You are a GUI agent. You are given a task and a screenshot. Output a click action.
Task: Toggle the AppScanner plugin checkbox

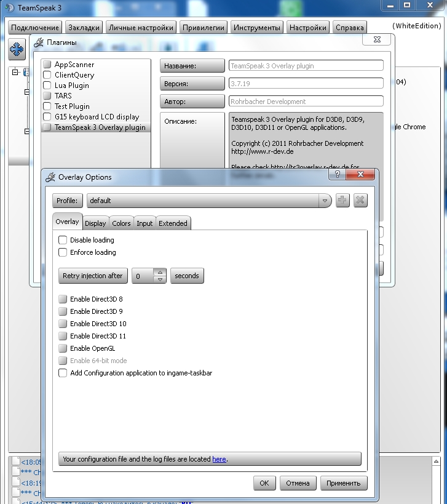(x=47, y=64)
